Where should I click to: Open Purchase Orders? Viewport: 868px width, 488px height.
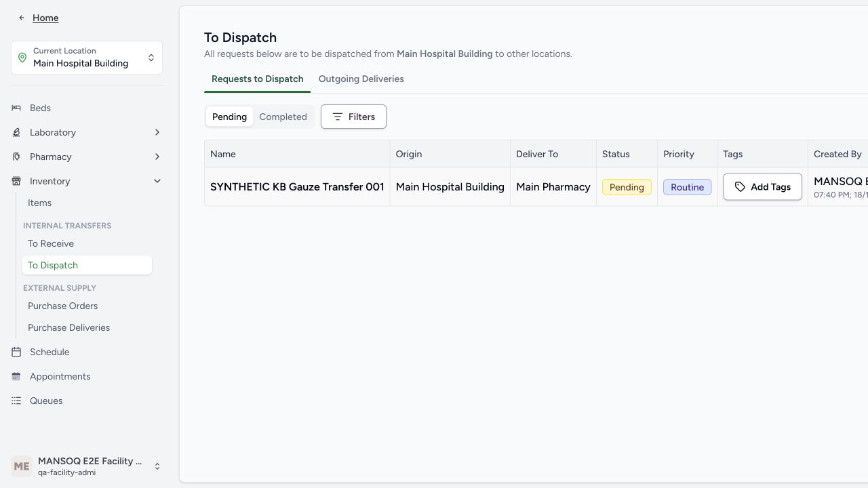pyautogui.click(x=62, y=306)
